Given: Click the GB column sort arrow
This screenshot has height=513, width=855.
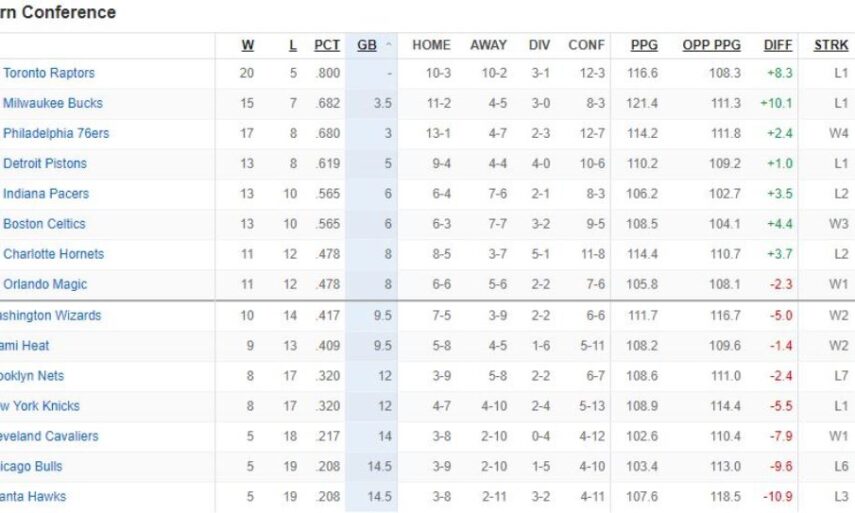Looking at the screenshot, I should (x=388, y=46).
